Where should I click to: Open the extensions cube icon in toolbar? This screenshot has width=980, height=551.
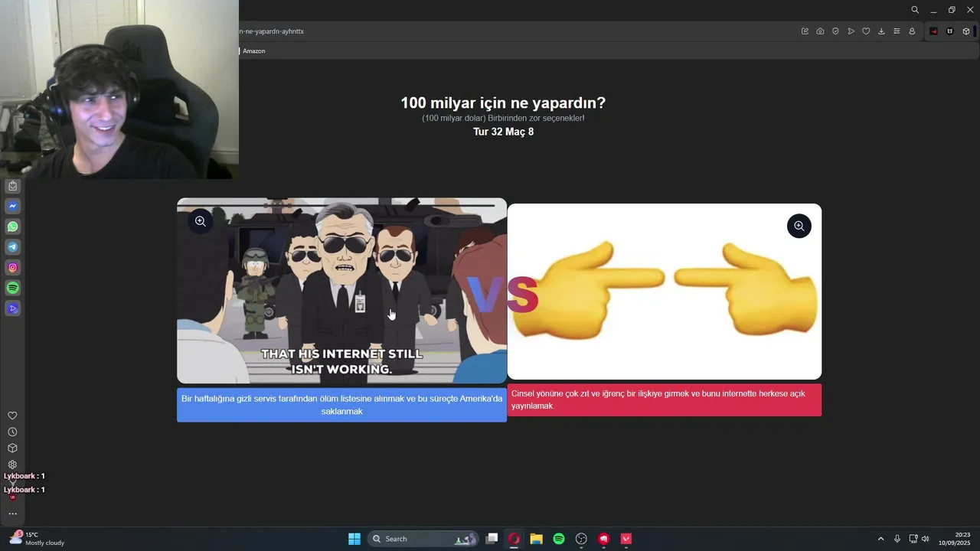(x=966, y=31)
